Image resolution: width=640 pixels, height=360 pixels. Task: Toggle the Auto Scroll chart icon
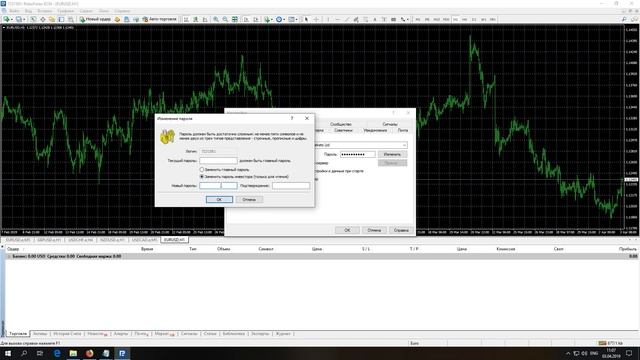tap(246, 19)
